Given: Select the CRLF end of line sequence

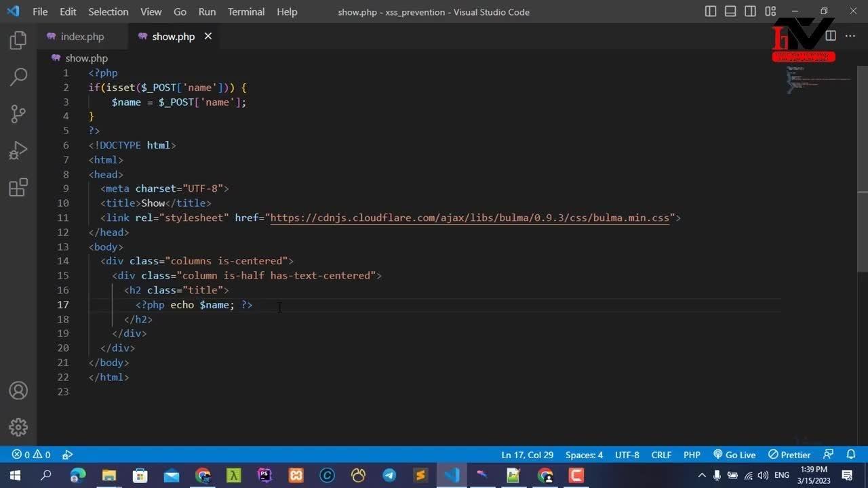Looking at the screenshot, I should (x=661, y=455).
